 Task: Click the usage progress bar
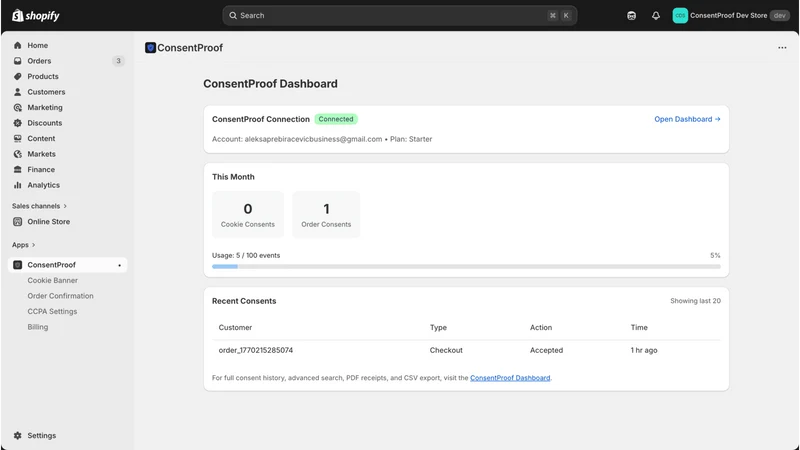[466, 266]
